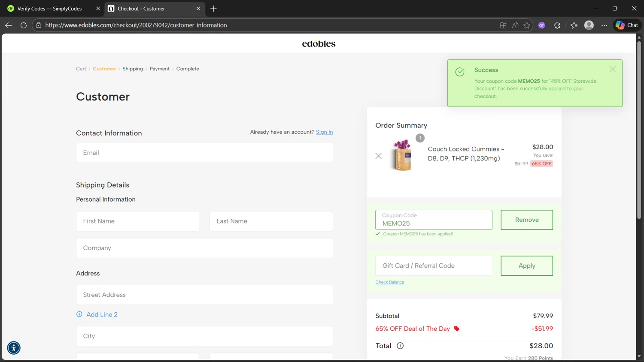Remove the MEMO25 coupon
The image size is (644, 362).
coord(527,220)
